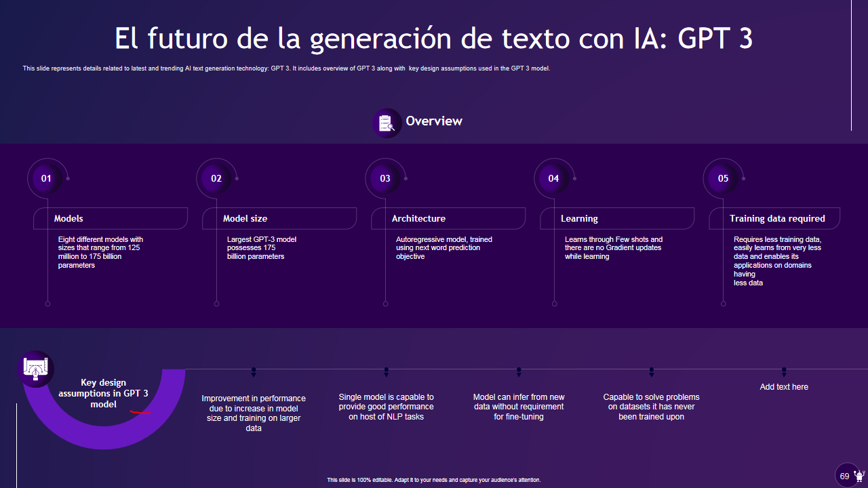Click Key design assumptions in GPT 3 model text

coord(103,393)
